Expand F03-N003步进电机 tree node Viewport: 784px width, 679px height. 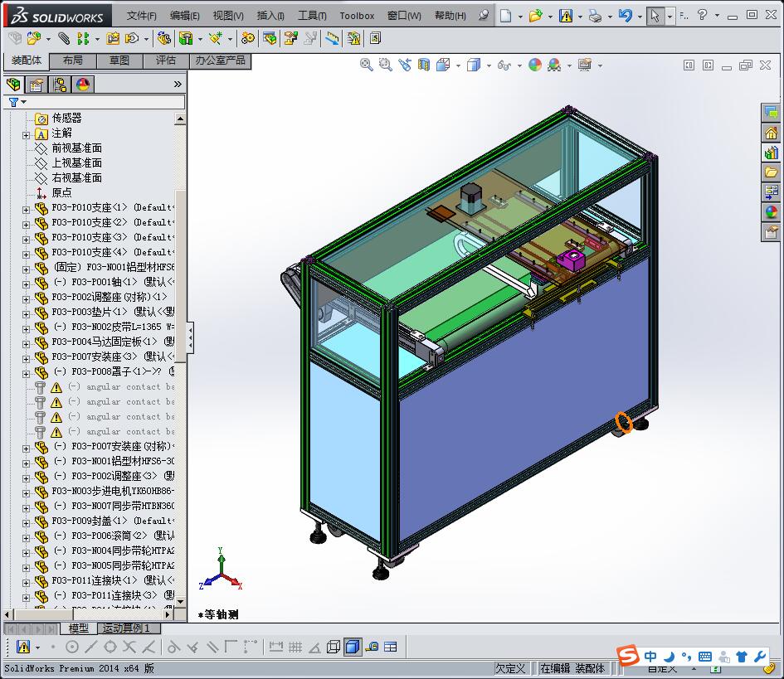[26, 493]
